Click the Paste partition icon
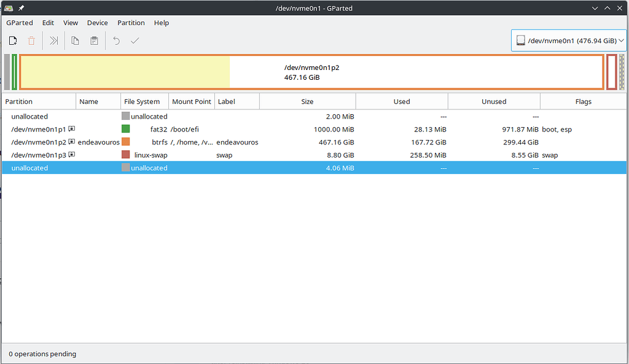The height and width of the screenshot is (364, 629). (93, 41)
